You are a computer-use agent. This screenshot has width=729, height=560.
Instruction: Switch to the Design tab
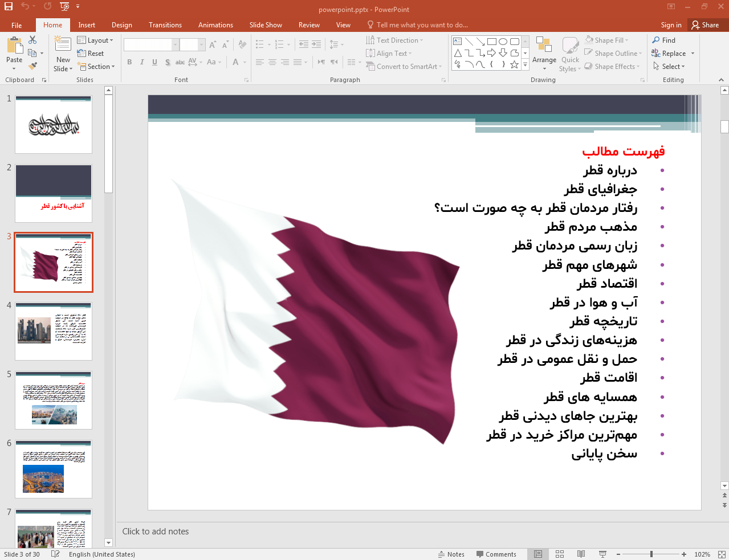pos(121,24)
